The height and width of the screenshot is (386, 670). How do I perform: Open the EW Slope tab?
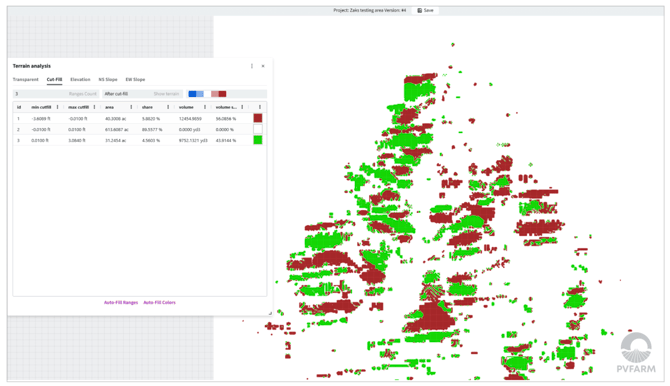pyautogui.click(x=135, y=80)
